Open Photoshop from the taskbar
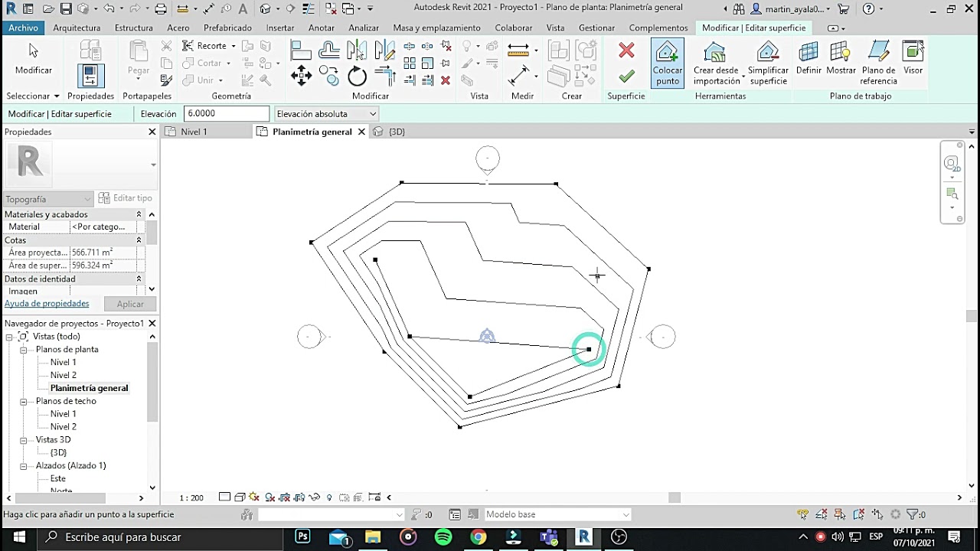The width and height of the screenshot is (980, 551). (302, 537)
